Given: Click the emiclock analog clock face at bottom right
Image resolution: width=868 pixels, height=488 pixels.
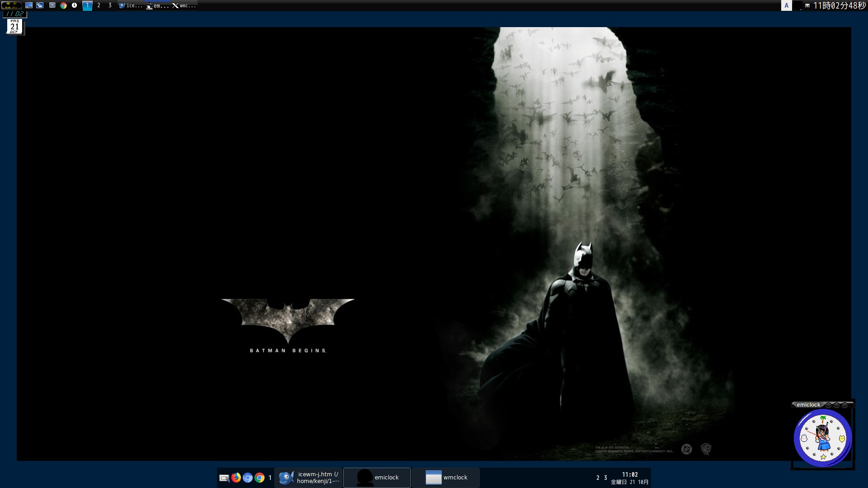Looking at the screenshot, I should [824, 437].
